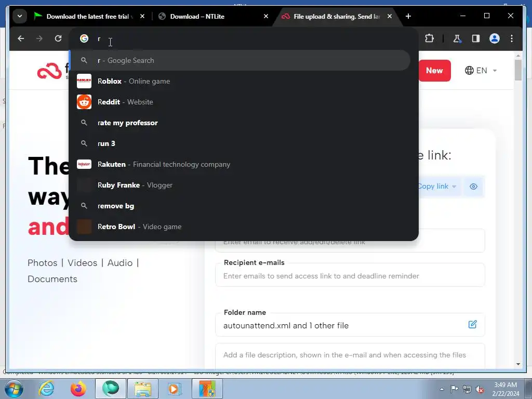
Task: Edit the folder name with pencil icon
Action: pyautogui.click(x=472, y=324)
